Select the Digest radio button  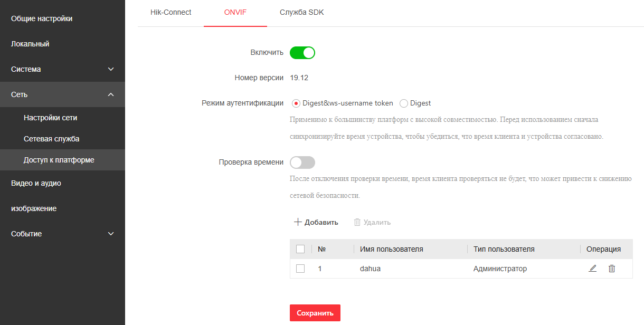tap(404, 103)
